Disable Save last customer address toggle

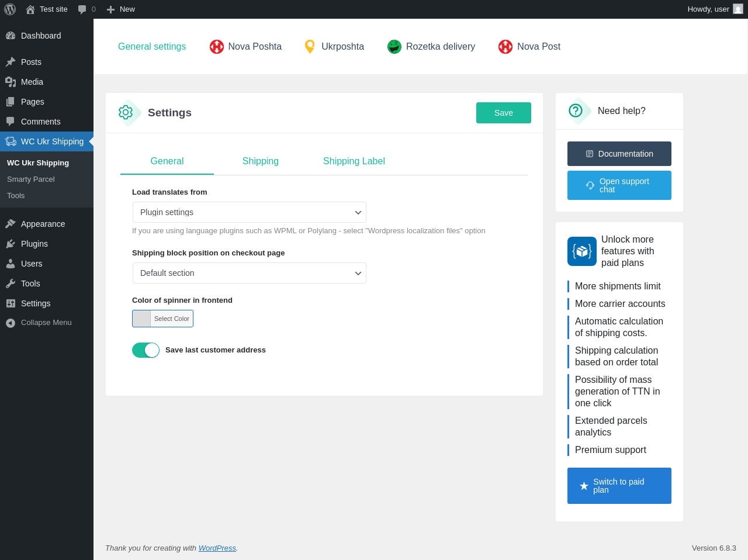click(x=146, y=350)
